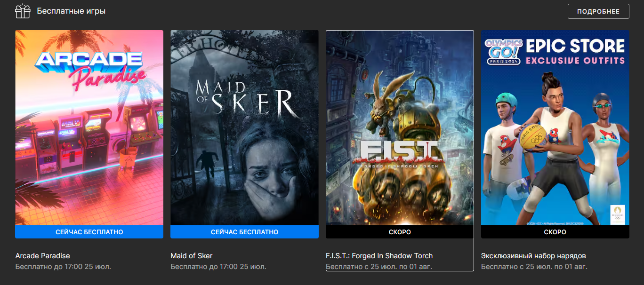
Task: Click СЕЙЧАС БЕСПЛАТНО banner under Maid of Sker
Action: [x=244, y=232]
